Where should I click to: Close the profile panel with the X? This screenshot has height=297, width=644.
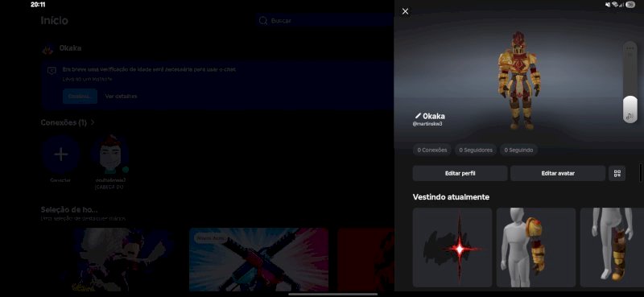[405, 11]
